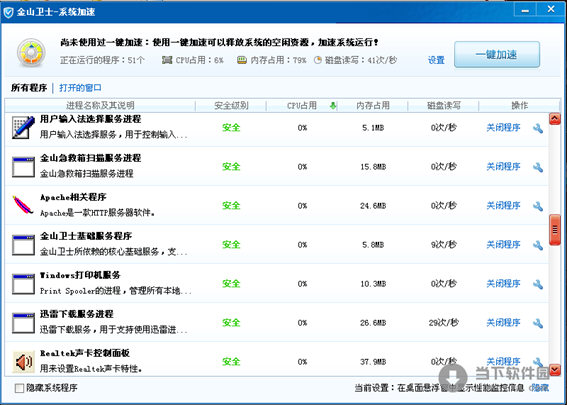Screen dimensions: 567x405
Task: Select the Realtek声卡控制面板 row title
Action: pos(85,354)
